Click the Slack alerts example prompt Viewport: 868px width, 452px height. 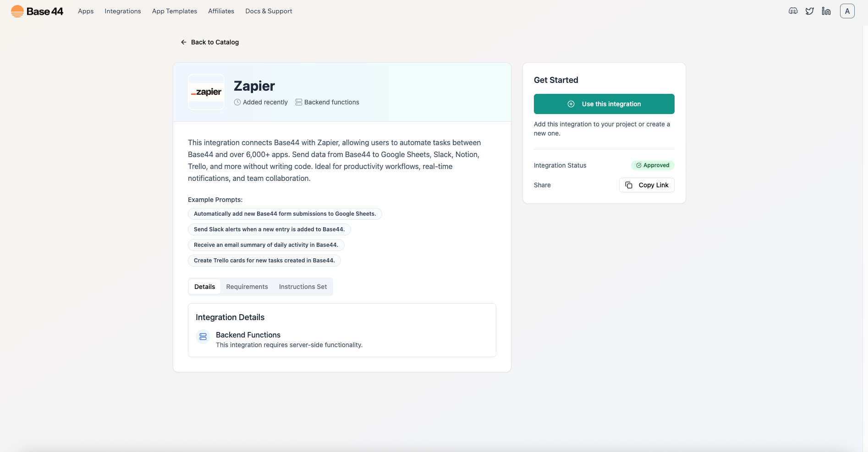click(x=269, y=229)
